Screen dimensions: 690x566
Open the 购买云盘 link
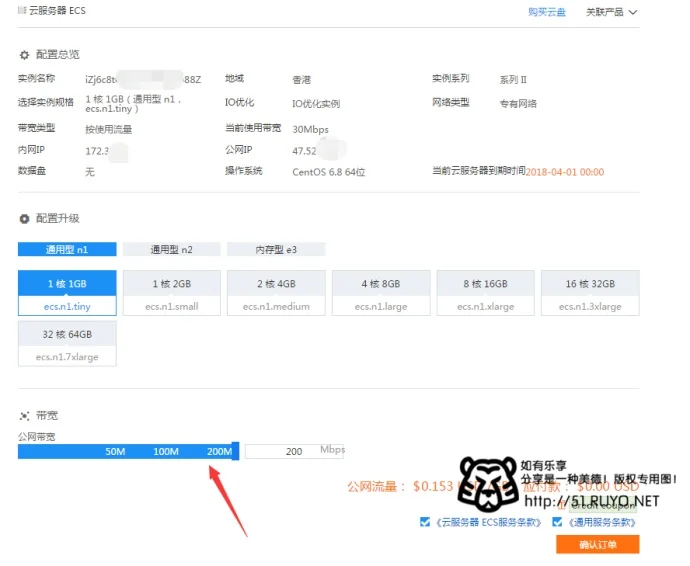click(547, 12)
